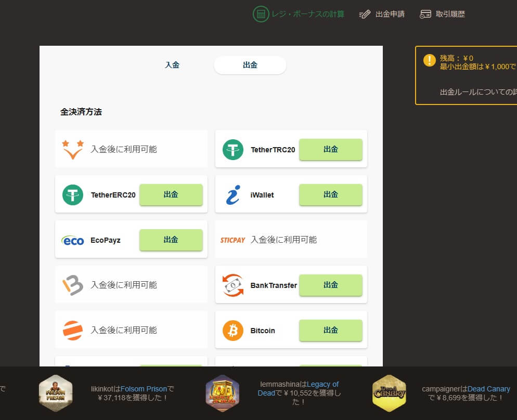Withdraw via Bitcoin 出金 button
517x420 pixels.
point(331,330)
